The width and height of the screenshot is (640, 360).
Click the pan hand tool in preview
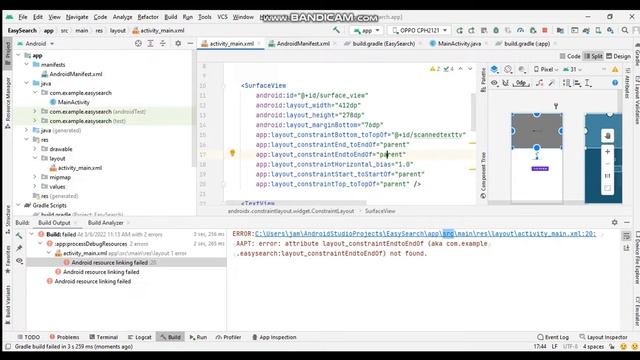click(607, 136)
